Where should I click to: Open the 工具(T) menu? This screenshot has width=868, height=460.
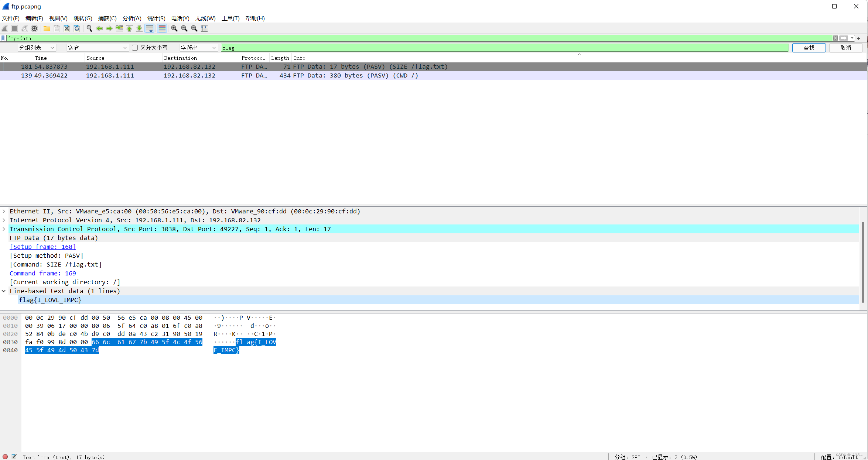pos(230,18)
